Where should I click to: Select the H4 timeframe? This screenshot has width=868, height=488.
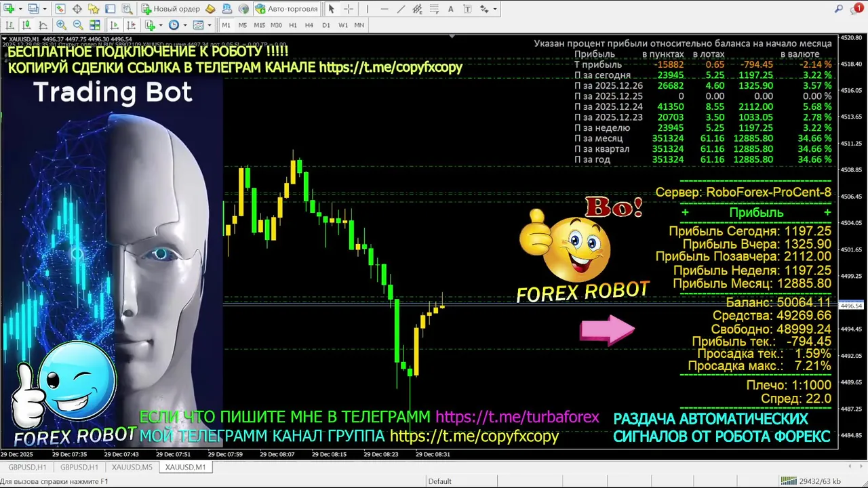point(309,25)
